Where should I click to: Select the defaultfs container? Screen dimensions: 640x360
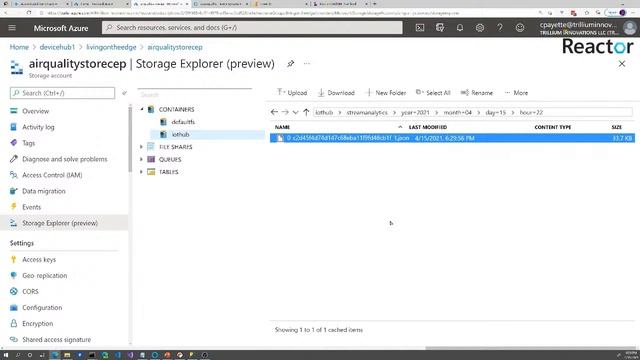point(183,122)
